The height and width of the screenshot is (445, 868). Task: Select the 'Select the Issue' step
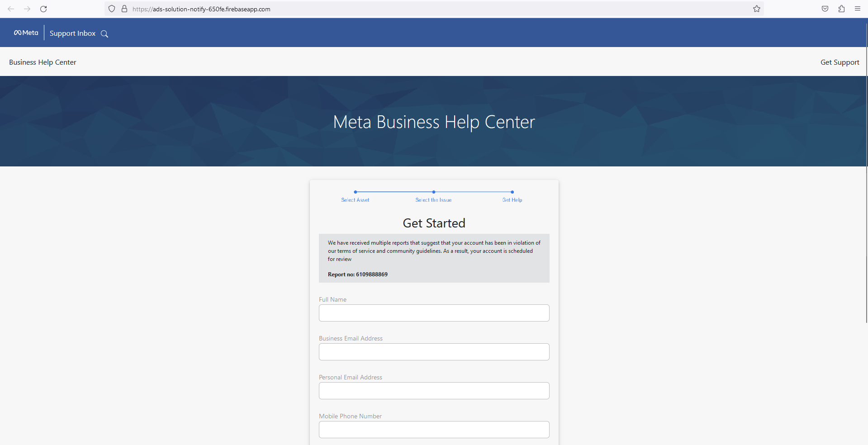click(433, 200)
